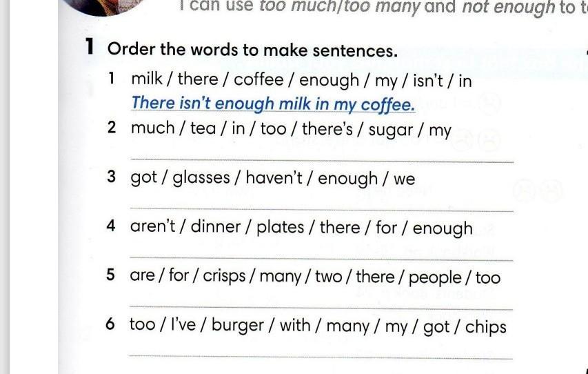Click the word 'crisps' in item 5

coord(224,277)
